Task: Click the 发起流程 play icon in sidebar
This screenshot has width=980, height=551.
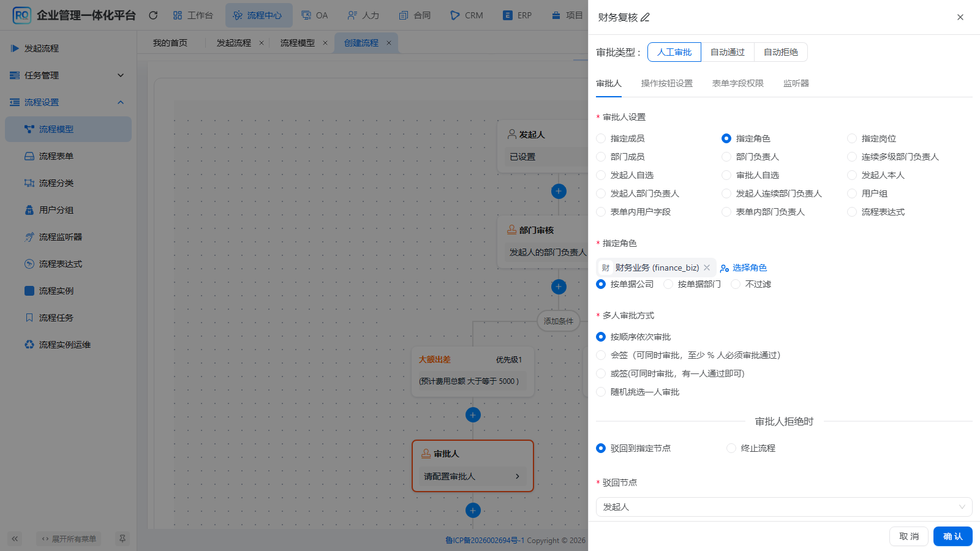Action: 15,48
